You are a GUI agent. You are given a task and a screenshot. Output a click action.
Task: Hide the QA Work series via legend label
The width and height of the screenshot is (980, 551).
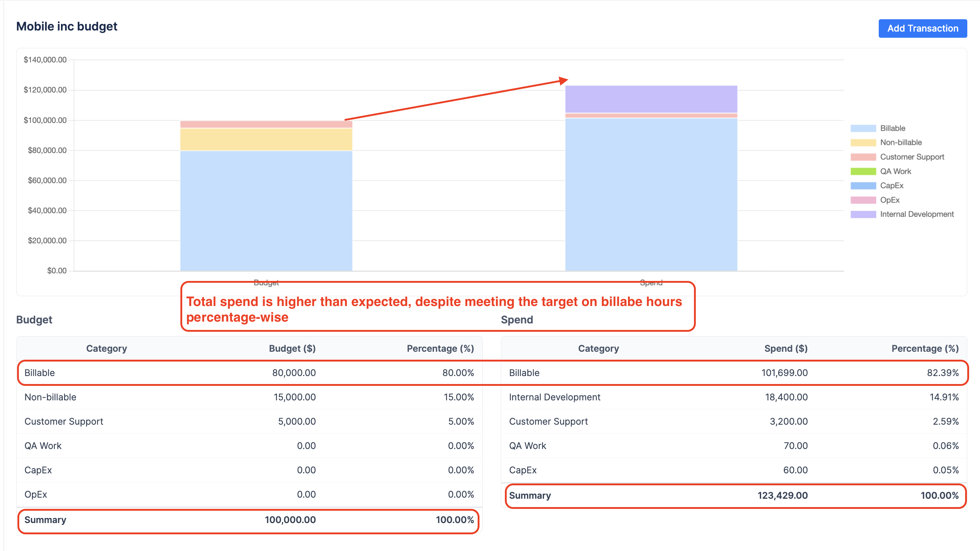(x=895, y=171)
